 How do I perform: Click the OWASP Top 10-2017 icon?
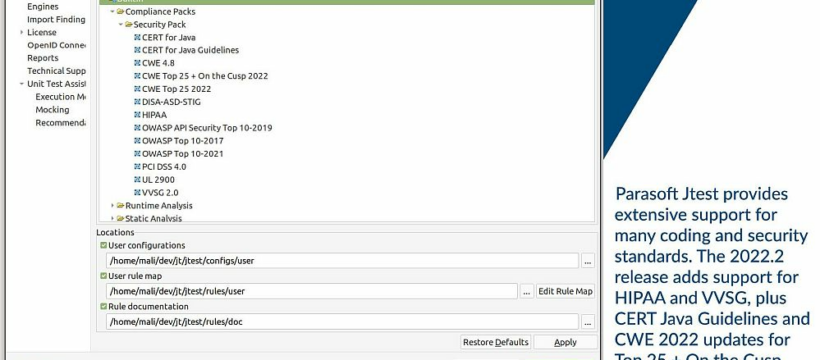coord(138,141)
